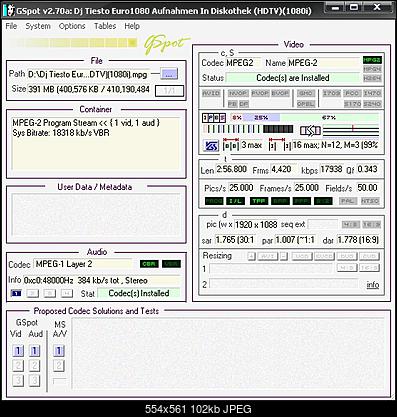Click the browse '...' button beside Path

169,74
